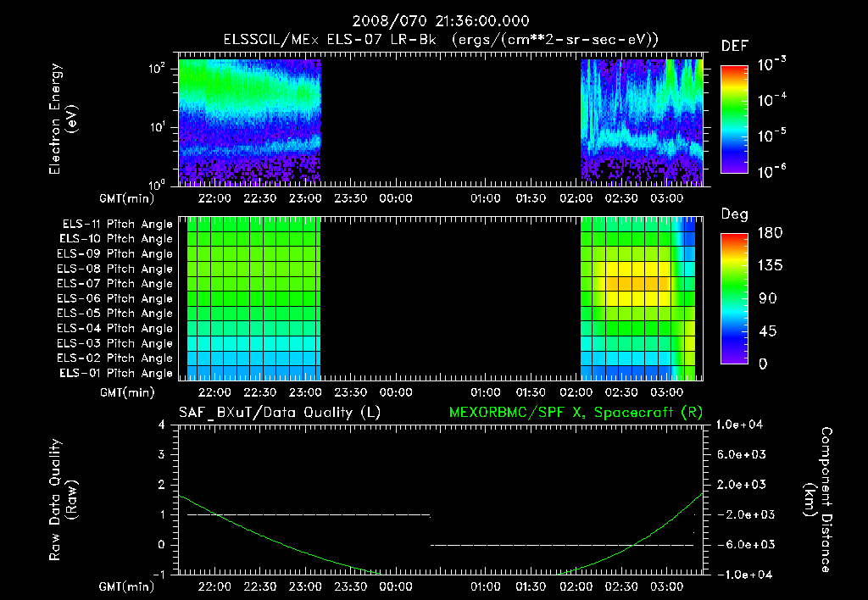Image resolution: width=868 pixels, height=600 pixels.
Task: Select the ELS-10 Pitch Angle row label
Action: tap(116, 239)
